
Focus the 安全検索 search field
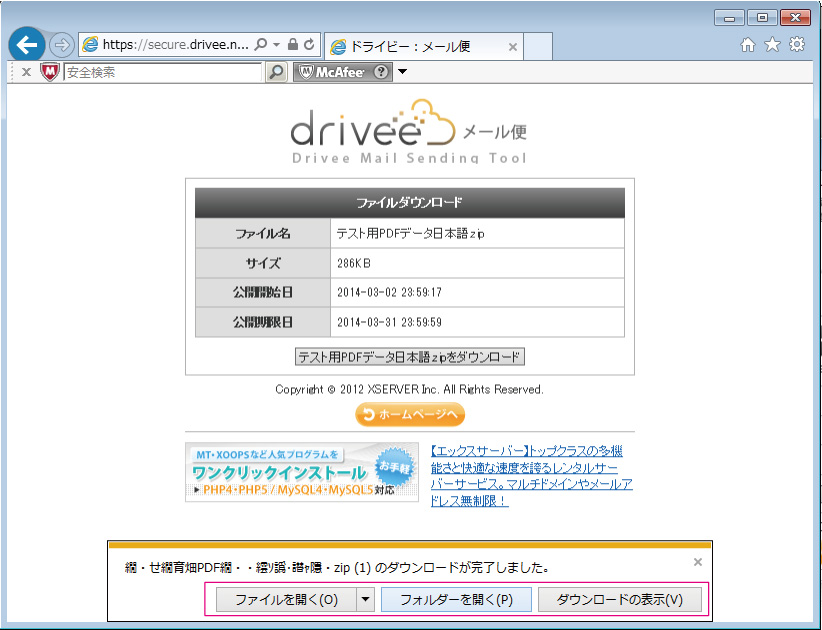[162, 72]
